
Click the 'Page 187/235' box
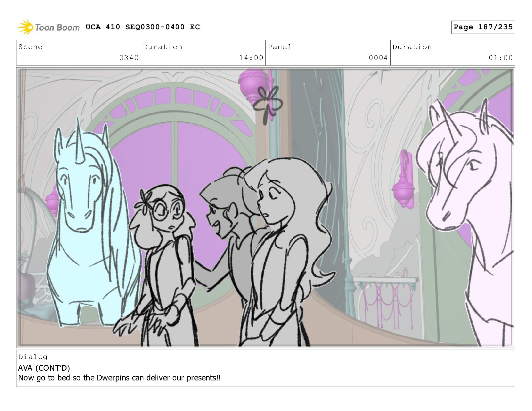pos(483,27)
